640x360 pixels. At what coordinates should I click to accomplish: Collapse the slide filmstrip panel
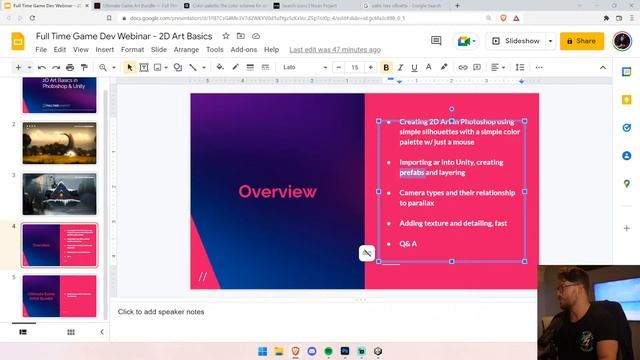[102, 332]
